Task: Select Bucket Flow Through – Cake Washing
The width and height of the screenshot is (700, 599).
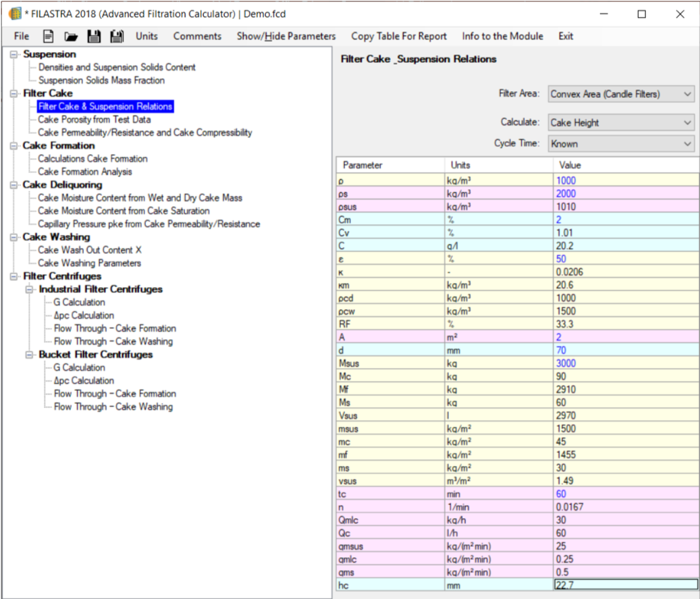Action: (113, 407)
